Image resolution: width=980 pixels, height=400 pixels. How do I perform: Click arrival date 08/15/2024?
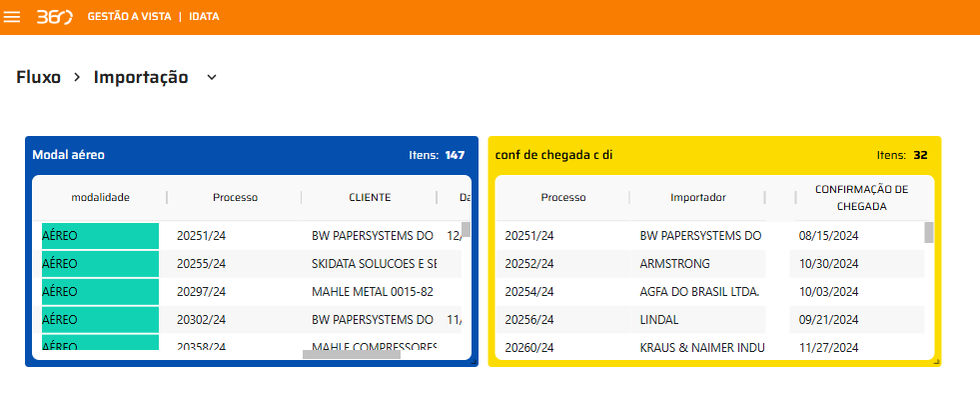[x=829, y=236]
